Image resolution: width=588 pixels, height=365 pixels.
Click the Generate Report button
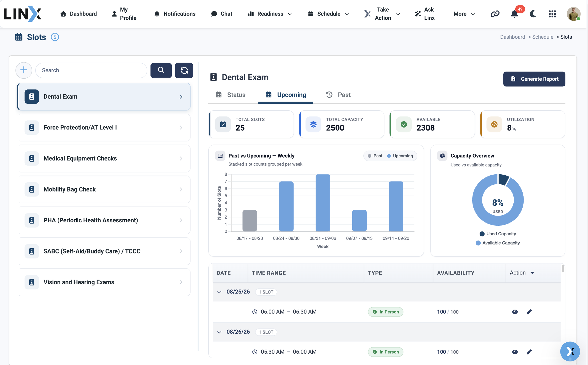(x=534, y=79)
